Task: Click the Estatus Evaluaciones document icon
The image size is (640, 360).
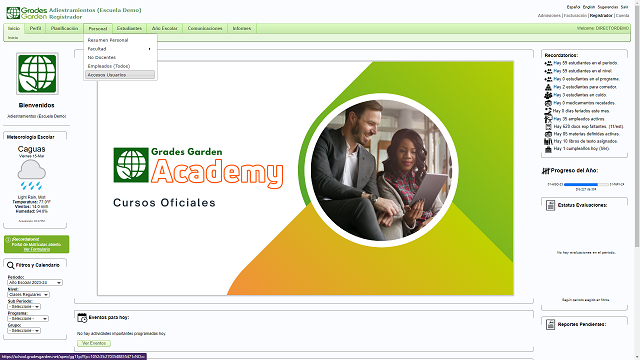Action: pyautogui.click(x=550, y=206)
